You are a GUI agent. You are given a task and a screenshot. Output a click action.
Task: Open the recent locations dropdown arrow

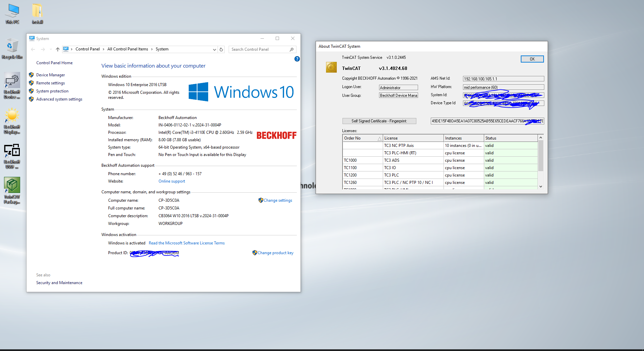51,49
